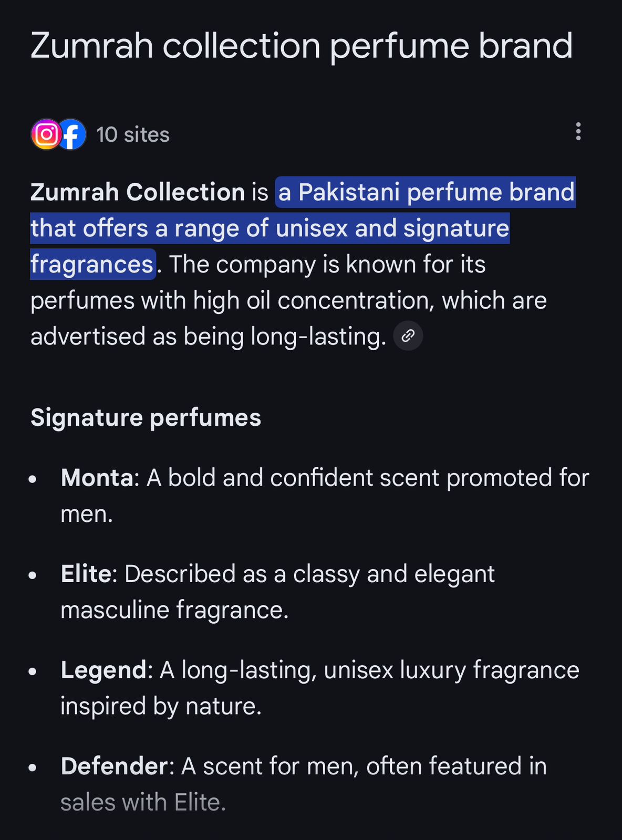Click the Instagram source icon
622x840 pixels.
click(x=46, y=134)
